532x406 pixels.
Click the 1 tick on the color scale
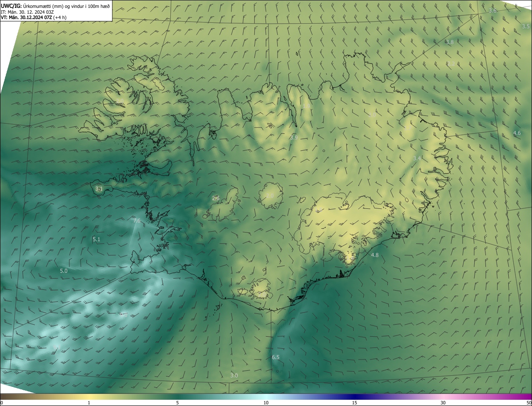tap(89, 403)
